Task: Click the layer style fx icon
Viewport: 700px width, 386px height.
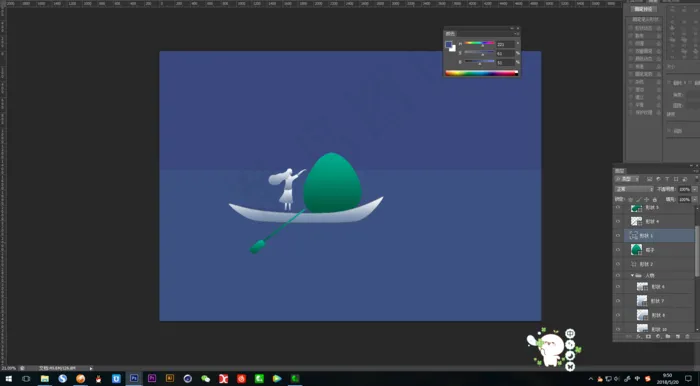Action: (x=639, y=336)
